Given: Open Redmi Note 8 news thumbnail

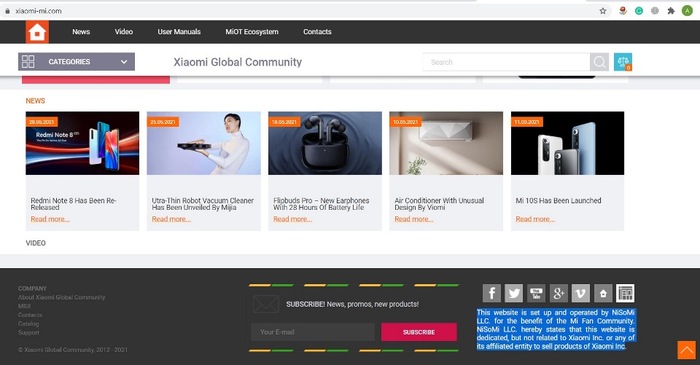Looking at the screenshot, I should click(x=83, y=143).
